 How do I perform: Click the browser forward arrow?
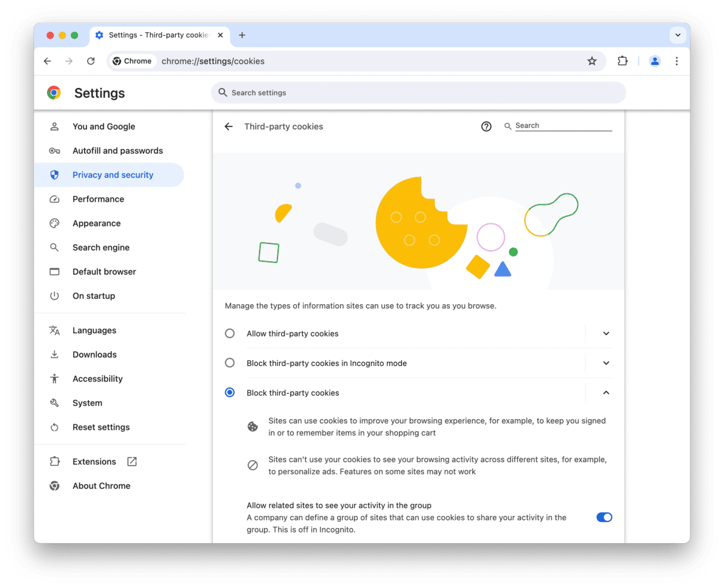tap(69, 61)
